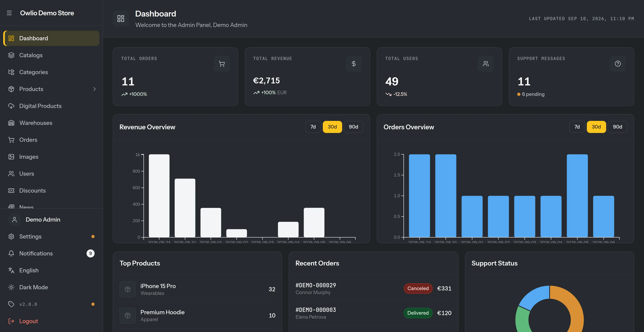
Task: Click the people icon in the Total Users card
Action: pyautogui.click(x=486, y=64)
